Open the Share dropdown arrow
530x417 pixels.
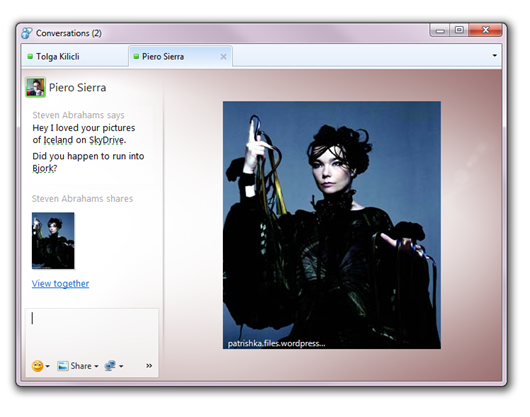96,366
